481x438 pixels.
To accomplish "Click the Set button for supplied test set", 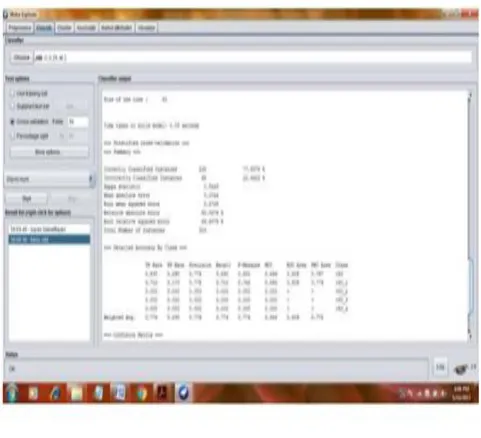I will (70, 106).
